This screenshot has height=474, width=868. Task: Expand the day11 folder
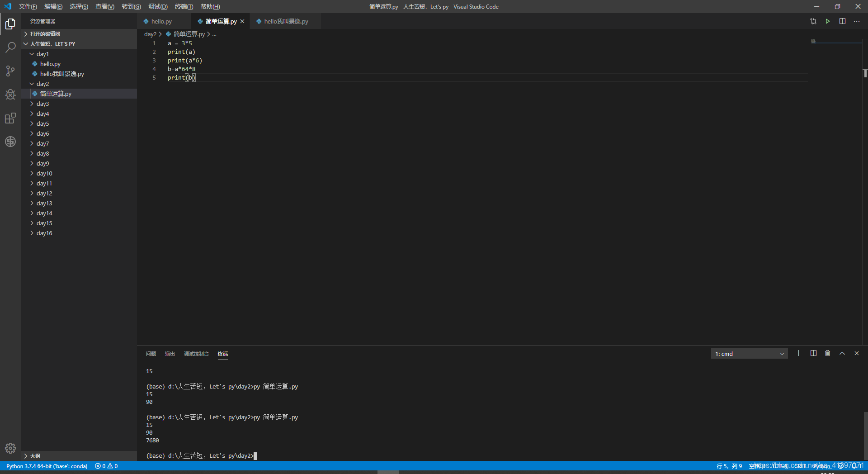pyautogui.click(x=79, y=183)
